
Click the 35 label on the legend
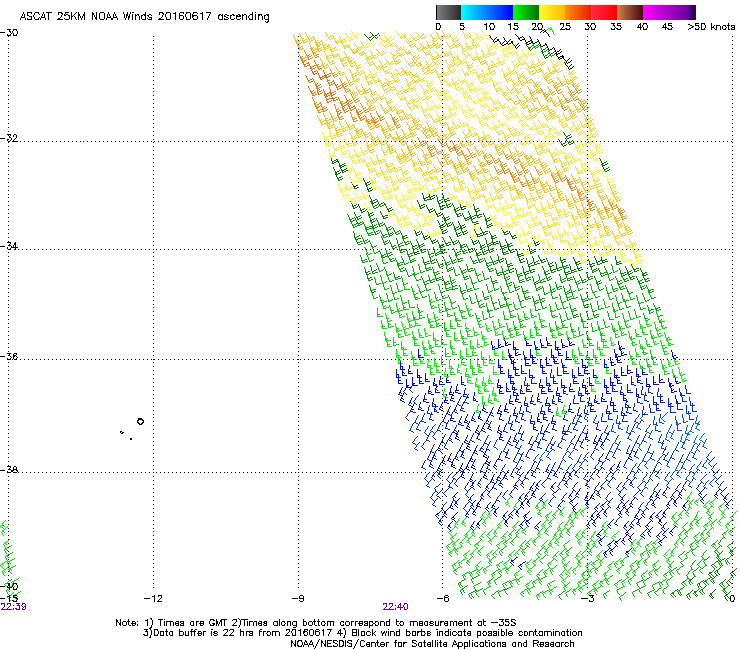616,27
